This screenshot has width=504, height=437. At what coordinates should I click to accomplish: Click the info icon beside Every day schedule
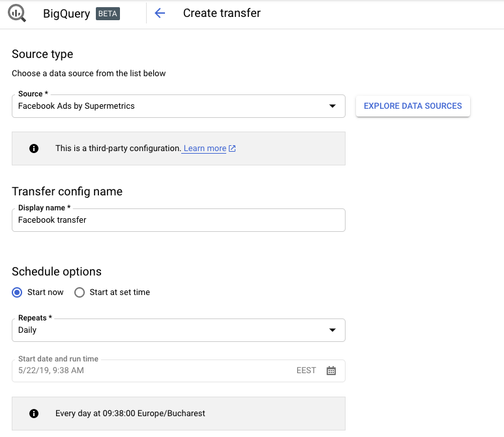(x=34, y=414)
